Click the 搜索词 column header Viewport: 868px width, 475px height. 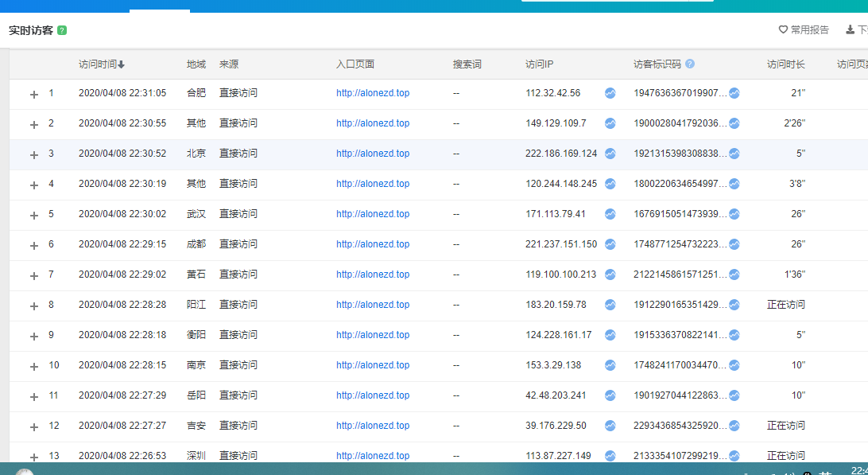coord(467,64)
